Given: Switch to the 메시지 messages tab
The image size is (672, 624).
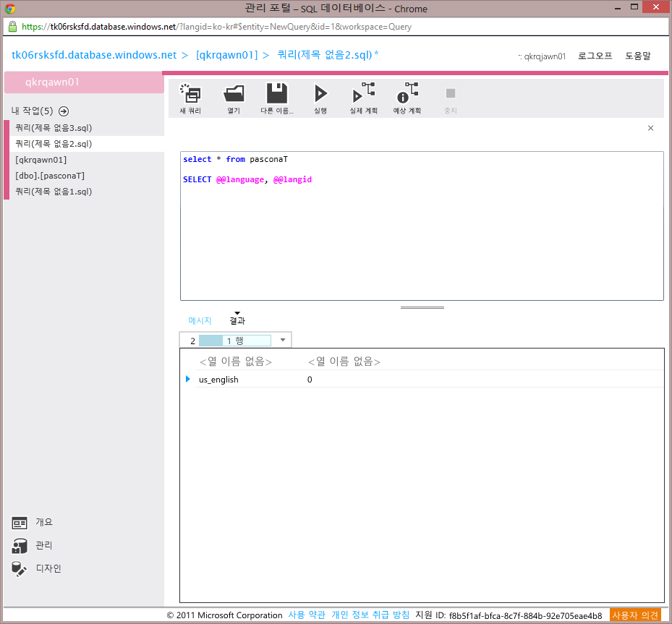Looking at the screenshot, I should (x=200, y=320).
